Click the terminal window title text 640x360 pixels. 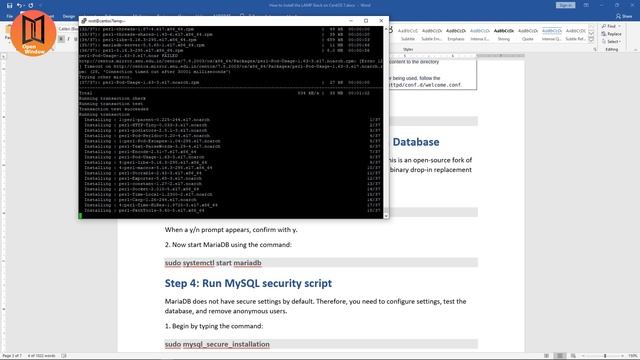click(107, 21)
